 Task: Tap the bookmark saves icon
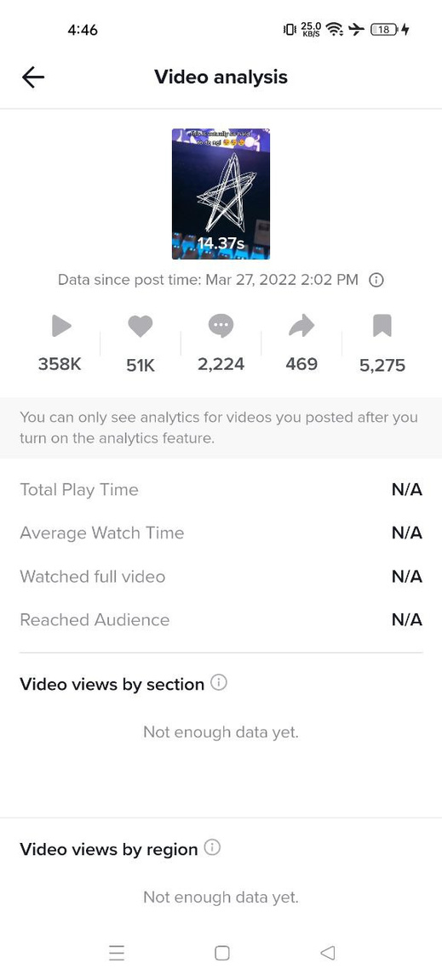click(x=382, y=326)
